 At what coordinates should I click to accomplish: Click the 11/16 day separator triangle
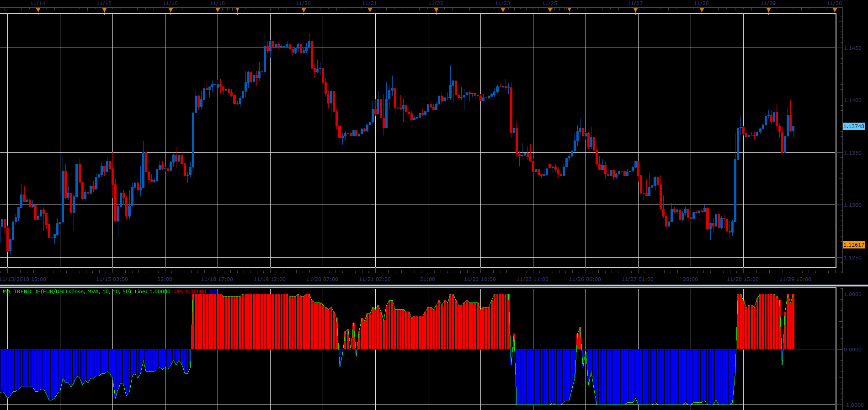click(x=170, y=10)
